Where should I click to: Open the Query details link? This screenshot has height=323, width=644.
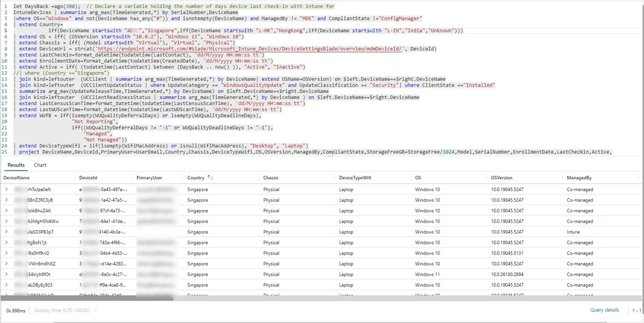[604, 310]
